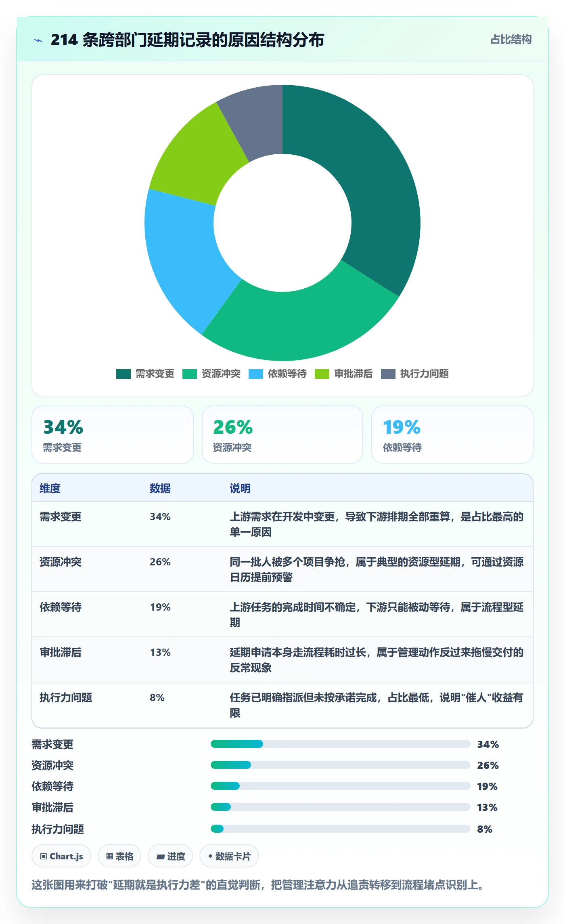
Task: Toggle the 需求变更 legend color box
Action: click(123, 374)
